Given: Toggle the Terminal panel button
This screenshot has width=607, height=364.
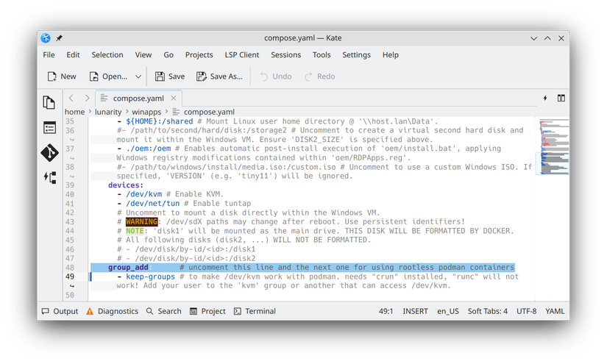Looking at the screenshot, I should pos(255,311).
